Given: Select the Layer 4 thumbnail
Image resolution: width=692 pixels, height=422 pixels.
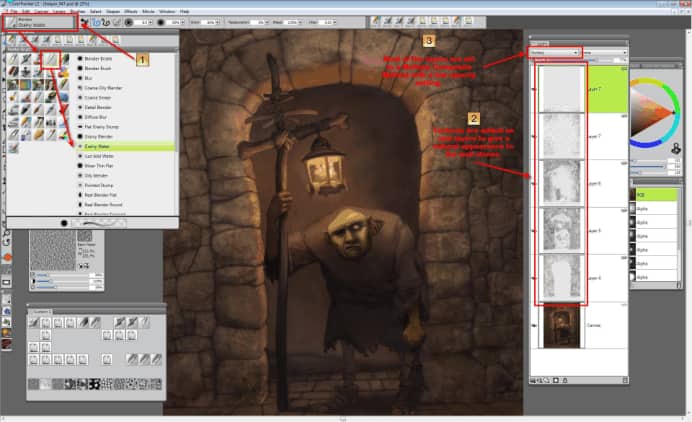Looking at the screenshot, I should [x=559, y=278].
